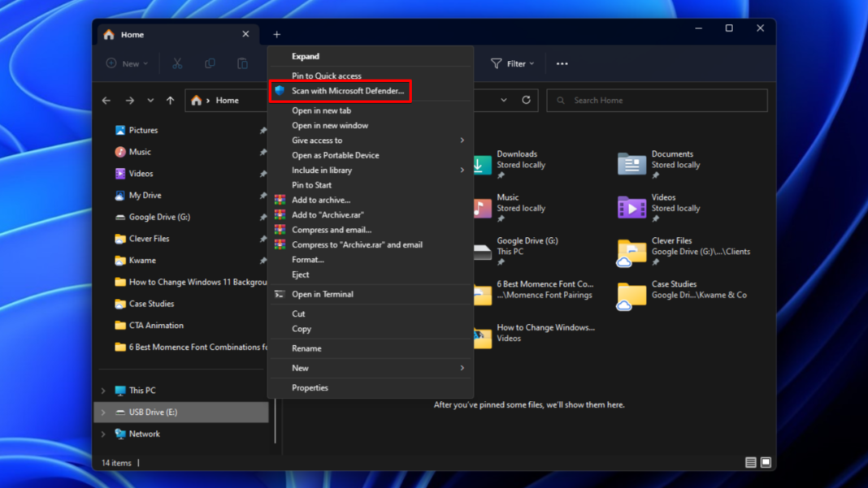Click the Home icon in the breadcrumb bar
This screenshot has width=868, height=488.
click(196, 100)
